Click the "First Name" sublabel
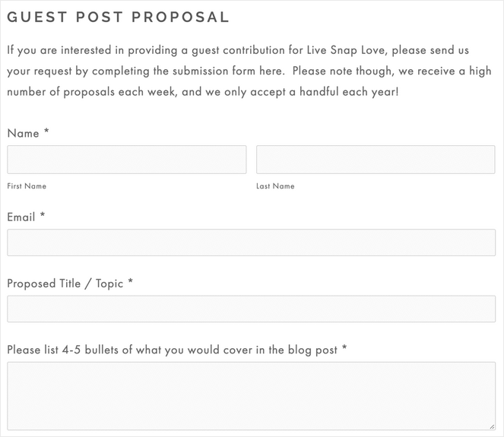 pos(27,186)
